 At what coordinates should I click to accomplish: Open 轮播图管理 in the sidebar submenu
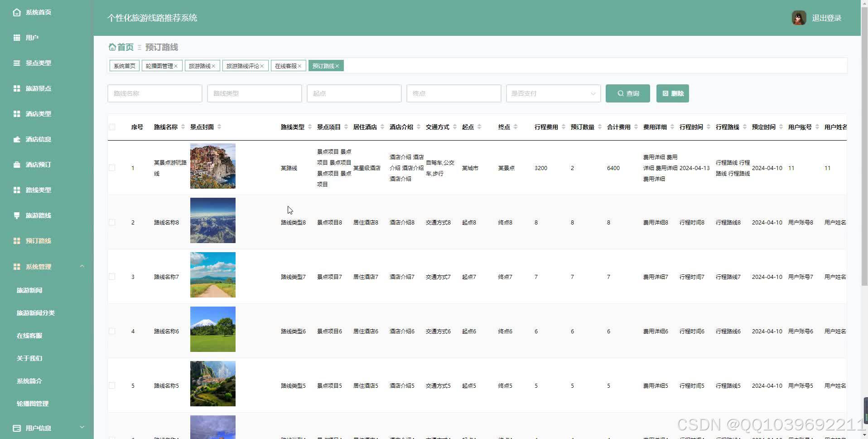point(33,404)
